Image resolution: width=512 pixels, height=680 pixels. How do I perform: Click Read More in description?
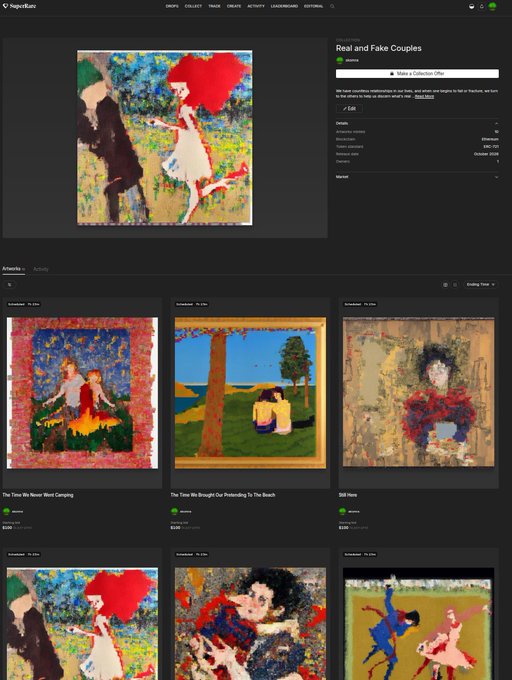point(424,96)
